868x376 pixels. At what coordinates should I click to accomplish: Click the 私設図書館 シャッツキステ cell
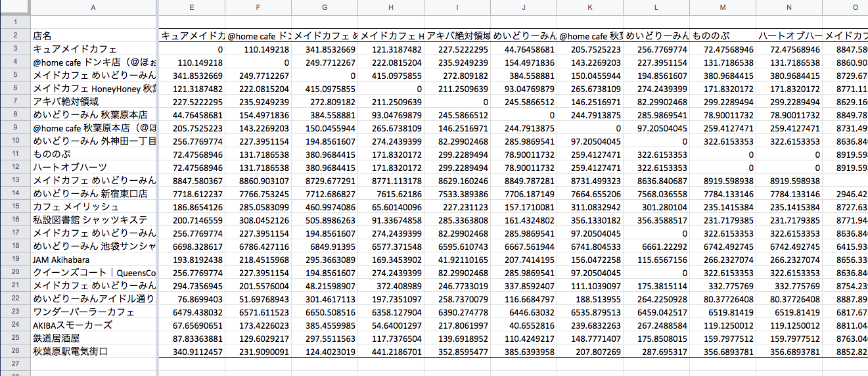pyautogui.click(x=93, y=220)
